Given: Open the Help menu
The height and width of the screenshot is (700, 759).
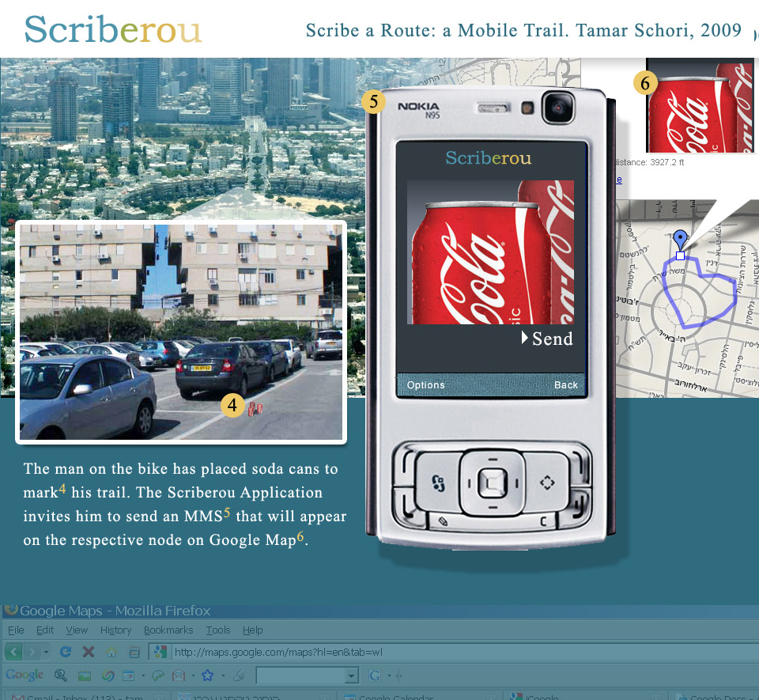Looking at the screenshot, I should [253, 630].
